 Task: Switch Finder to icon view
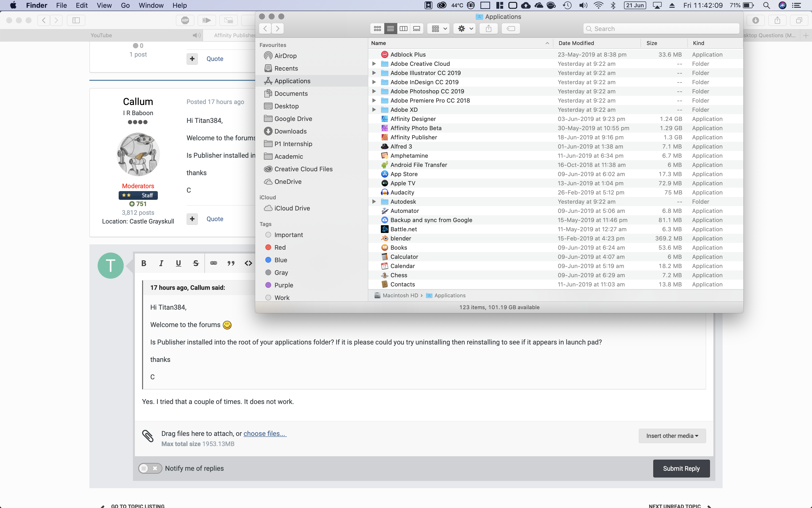(x=377, y=29)
